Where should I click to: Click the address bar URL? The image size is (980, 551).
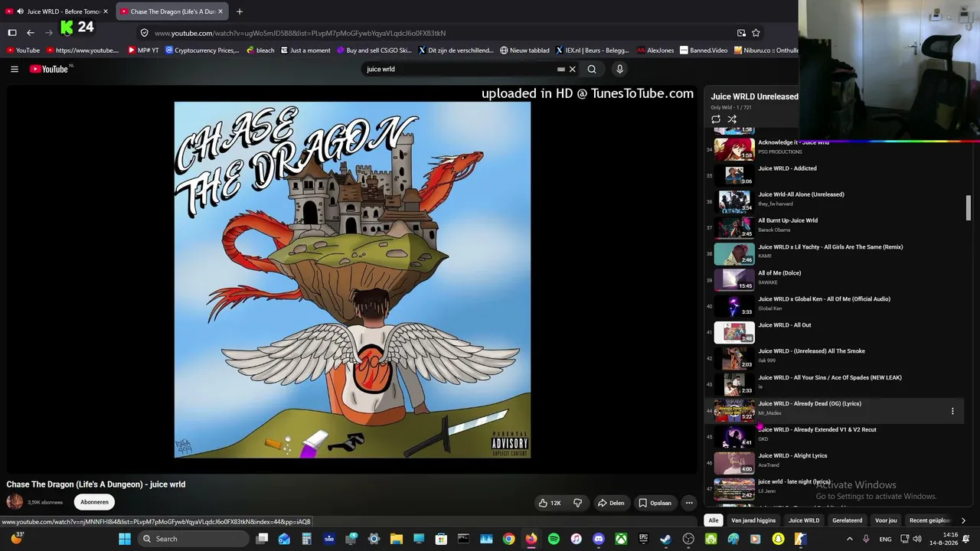tap(300, 33)
